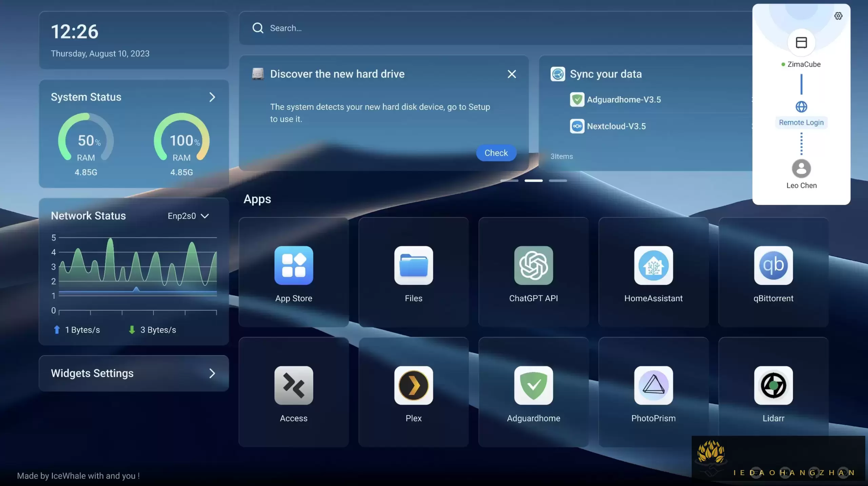Screen dimensions: 868x486
Task: Launch PhotoPrism app
Action: (x=653, y=385)
